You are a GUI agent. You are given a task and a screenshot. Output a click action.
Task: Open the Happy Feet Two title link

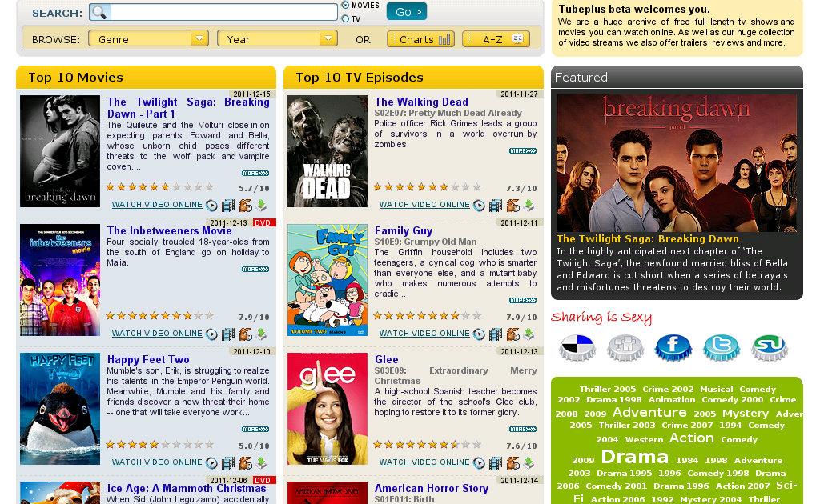click(x=148, y=359)
